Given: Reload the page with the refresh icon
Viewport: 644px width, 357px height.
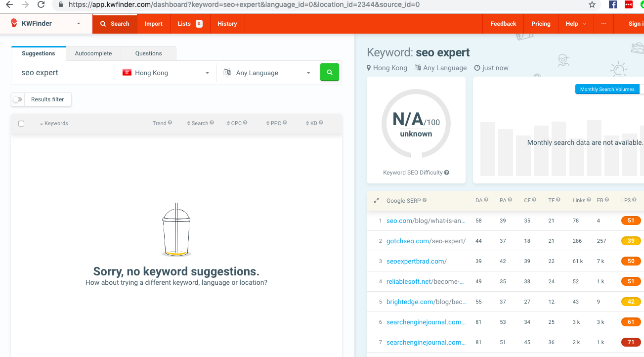Looking at the screenshot, I should (x=41, y=4).
